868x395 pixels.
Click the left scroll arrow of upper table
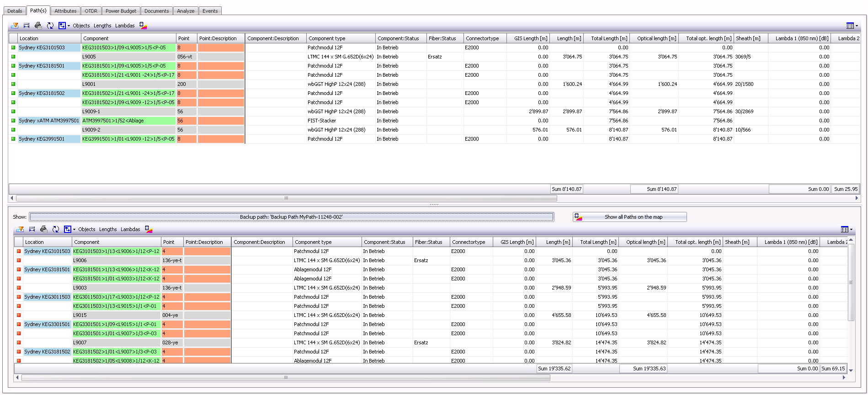tap(12, 198)
